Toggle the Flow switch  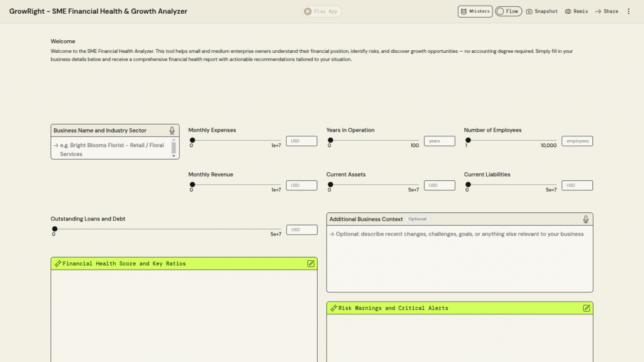click(508, 11)
